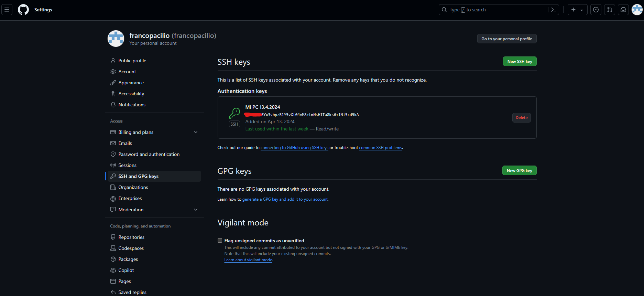Click the repo icon beside Repositories
Screen dimensions: 644x296
click(x=113, y=237)
